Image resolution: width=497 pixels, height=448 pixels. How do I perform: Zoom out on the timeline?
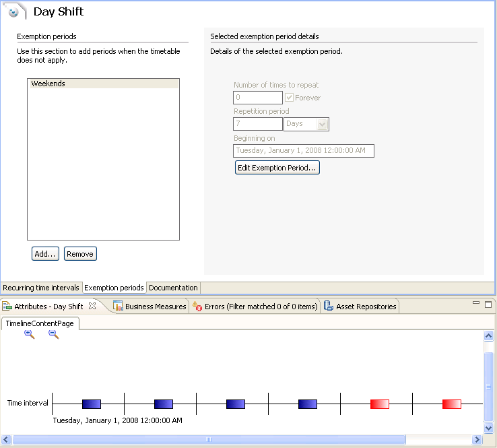point(54,334)
